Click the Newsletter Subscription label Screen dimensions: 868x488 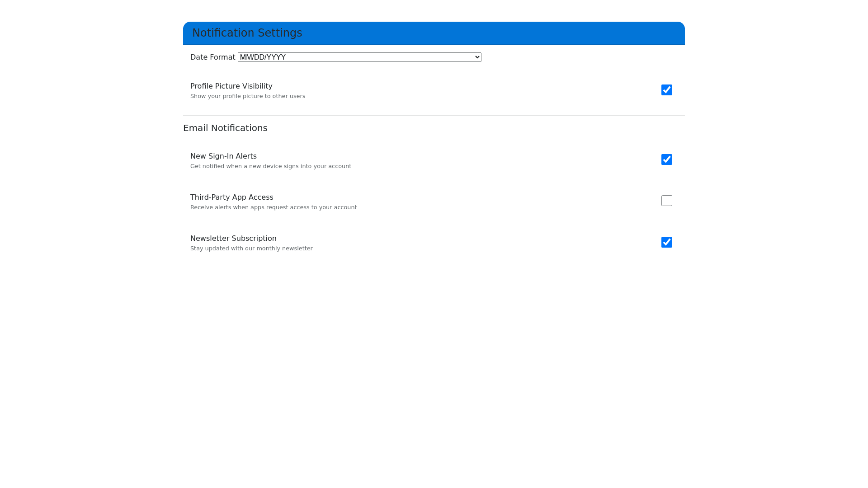coord(233,239)
